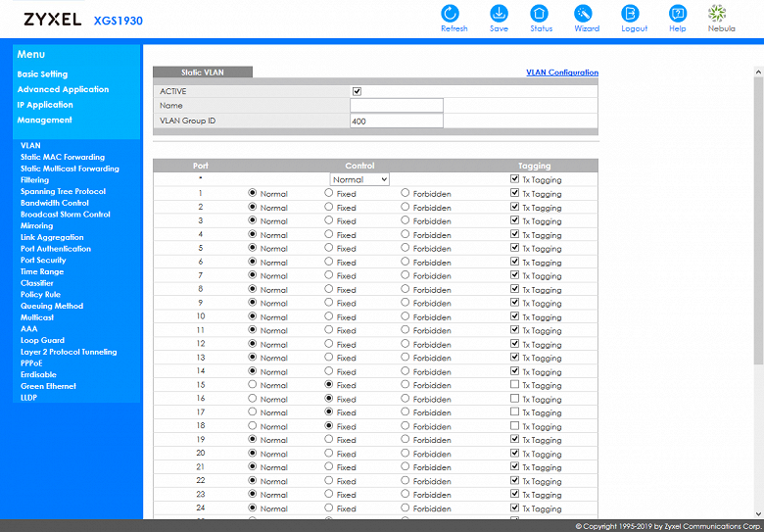Open Static Multicast Forwarding
Screen dimensions: 764x532
70,169
